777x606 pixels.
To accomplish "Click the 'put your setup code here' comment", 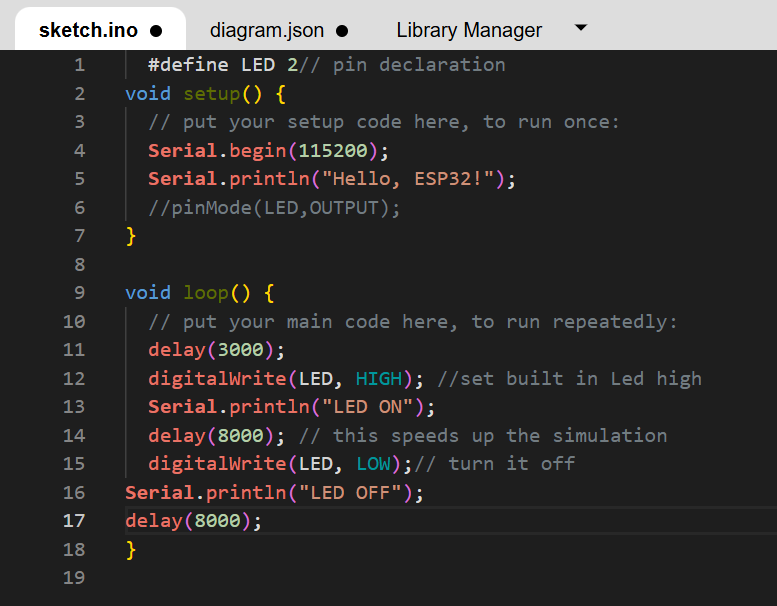I will [384, 122].
